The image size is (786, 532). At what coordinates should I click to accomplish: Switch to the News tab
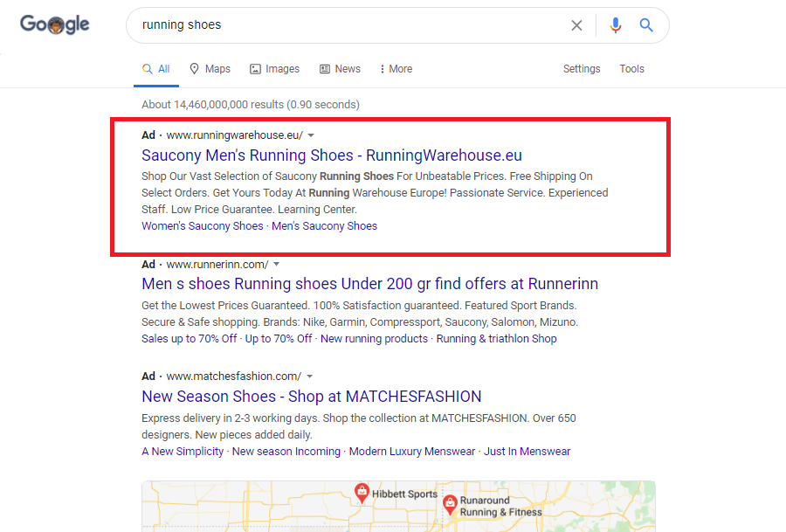[340, 69]
